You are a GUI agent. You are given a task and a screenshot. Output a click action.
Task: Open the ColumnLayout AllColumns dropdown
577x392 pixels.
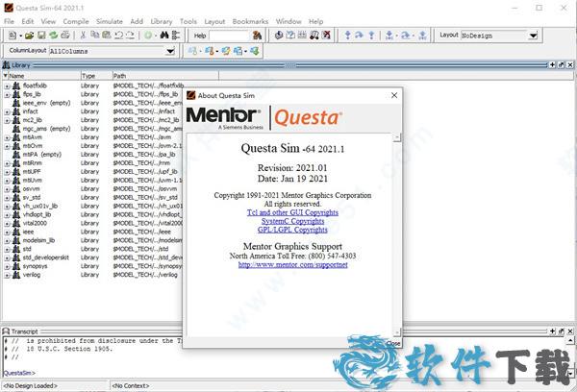click(170, 51)
